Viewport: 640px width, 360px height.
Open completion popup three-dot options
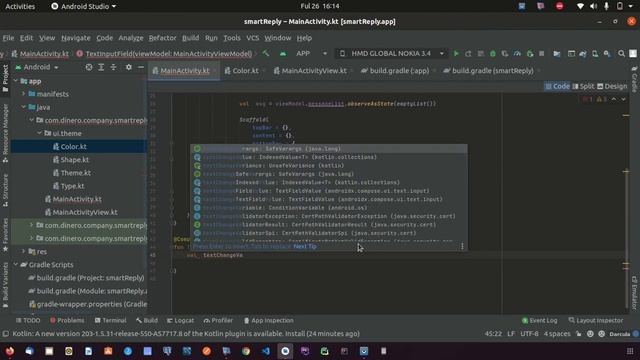tap(462, 246)
